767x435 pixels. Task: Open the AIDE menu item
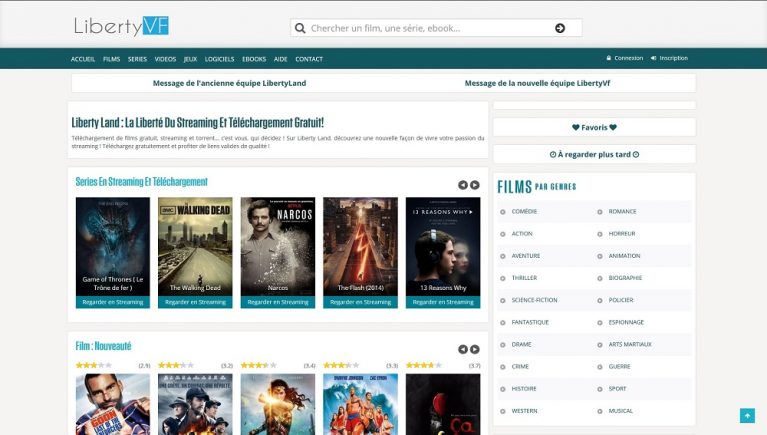coord(280,59)
